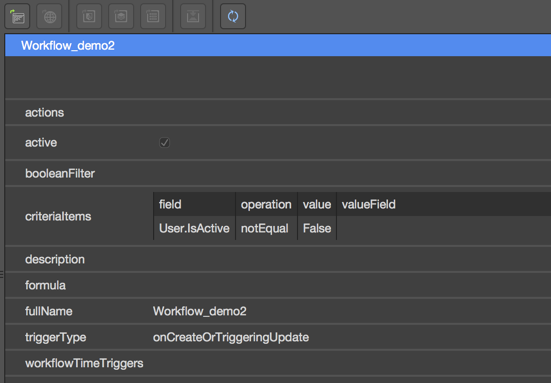The image size is (551, 383).
Task: Select the formula property row
Action: tap(278, 285)
